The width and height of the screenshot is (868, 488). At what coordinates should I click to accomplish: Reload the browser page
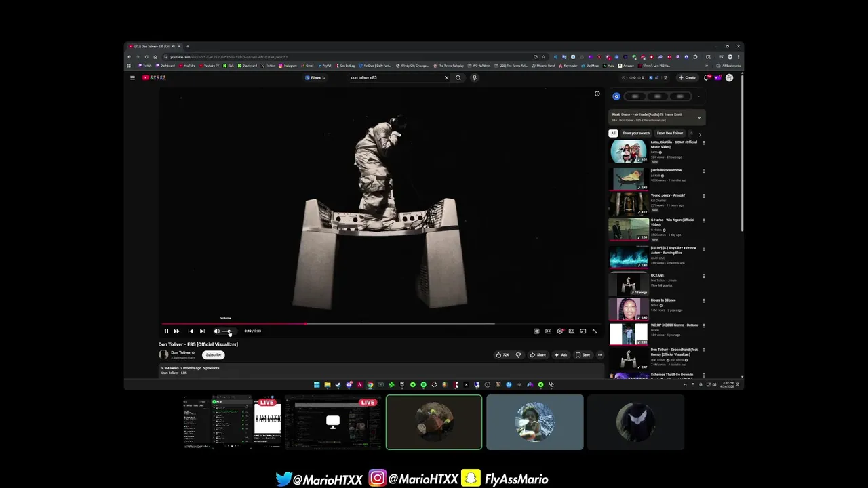tap(146, 57)
